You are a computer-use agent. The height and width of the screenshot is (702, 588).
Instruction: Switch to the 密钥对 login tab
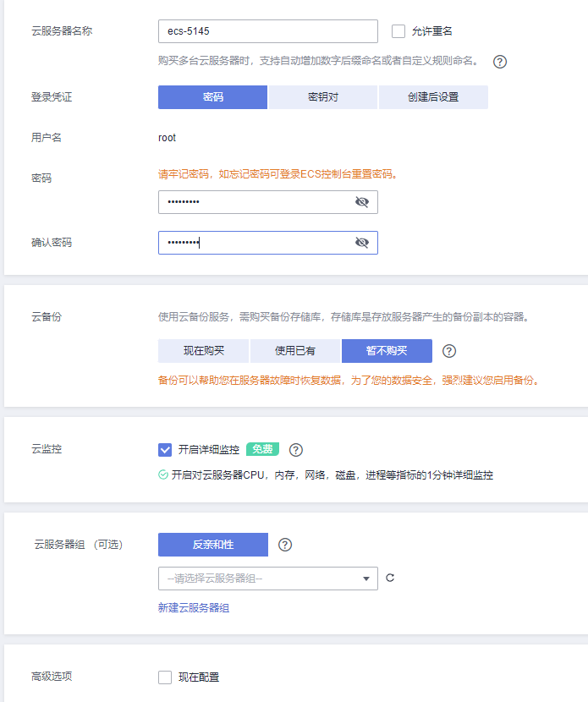[x=322, y=97]
